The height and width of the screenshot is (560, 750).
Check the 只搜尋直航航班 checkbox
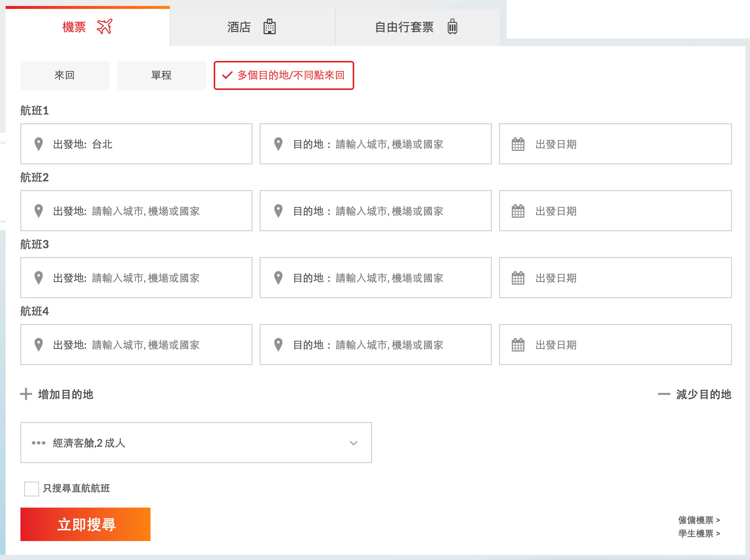(32, 489)
